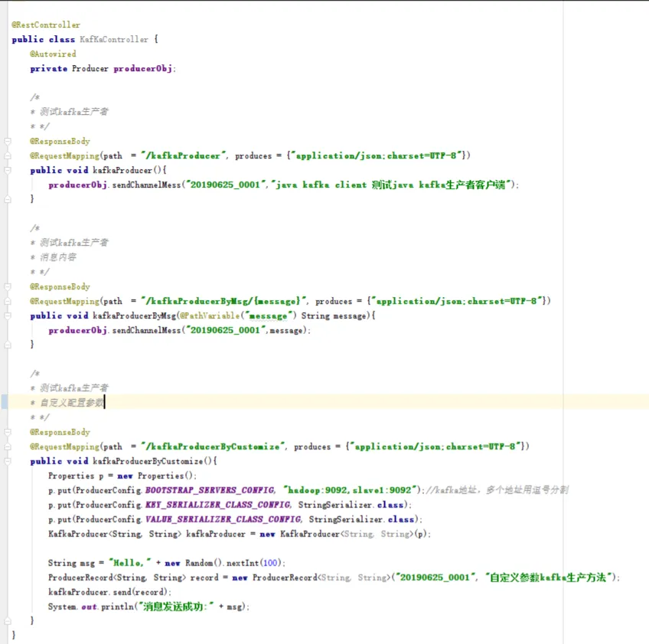649x644 pixels.
Task: Click the number literal 100
Action: pyautogui.click(x=270, y=563)
